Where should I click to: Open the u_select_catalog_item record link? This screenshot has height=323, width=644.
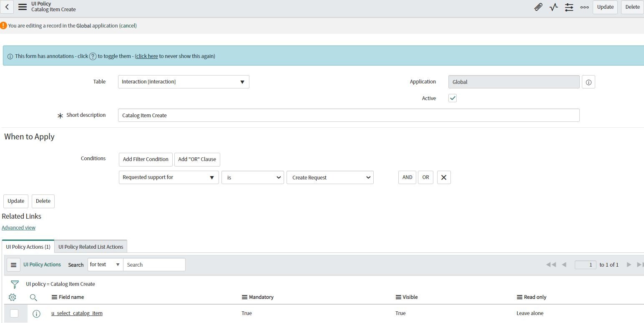click(x=77, y=313)
